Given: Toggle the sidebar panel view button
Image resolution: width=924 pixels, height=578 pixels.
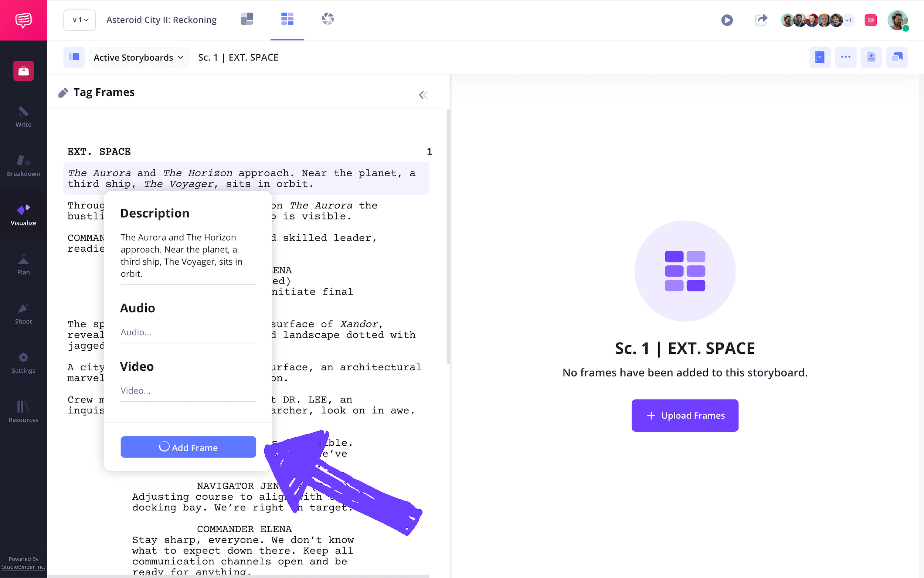Looking at the screenshot, I should [x=74, y=57].
